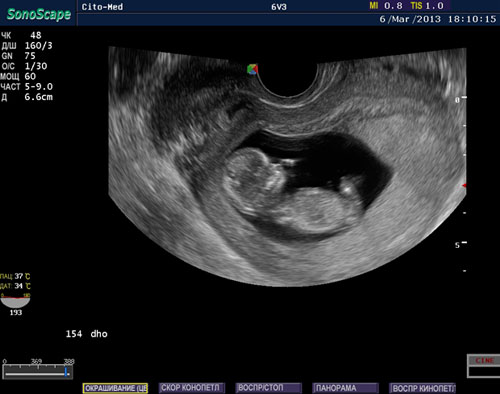Screen dimensions: 500x394
Task: Select the GN 75 gain parameter
Action: coord(19,56)
